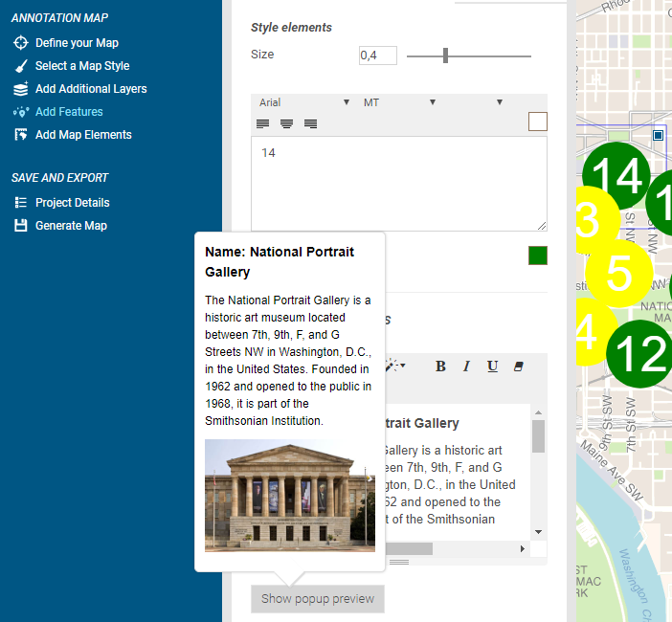
Task: Toggle bold in popup editor
Action: click(440, 367)
